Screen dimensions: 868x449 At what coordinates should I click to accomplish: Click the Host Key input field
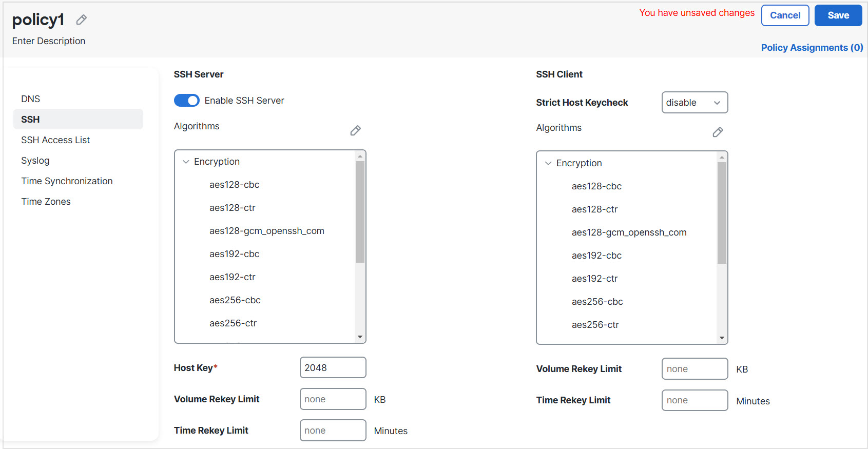point(333,368)
